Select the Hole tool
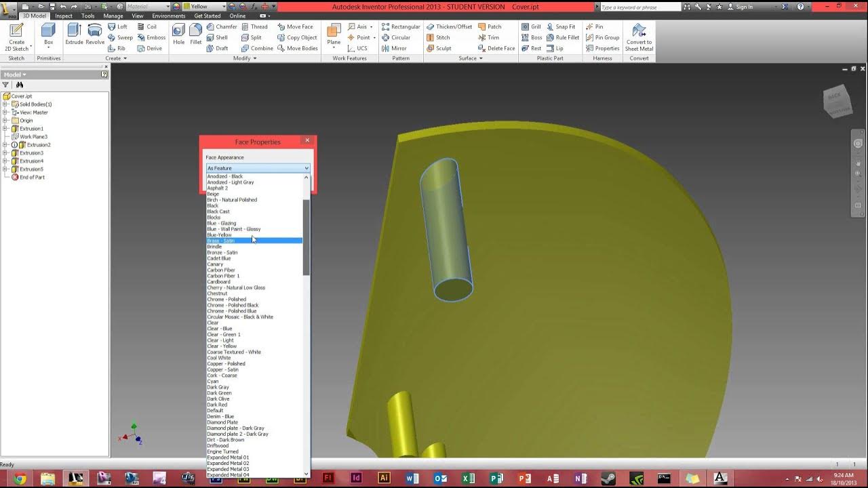 pos(178,35)
